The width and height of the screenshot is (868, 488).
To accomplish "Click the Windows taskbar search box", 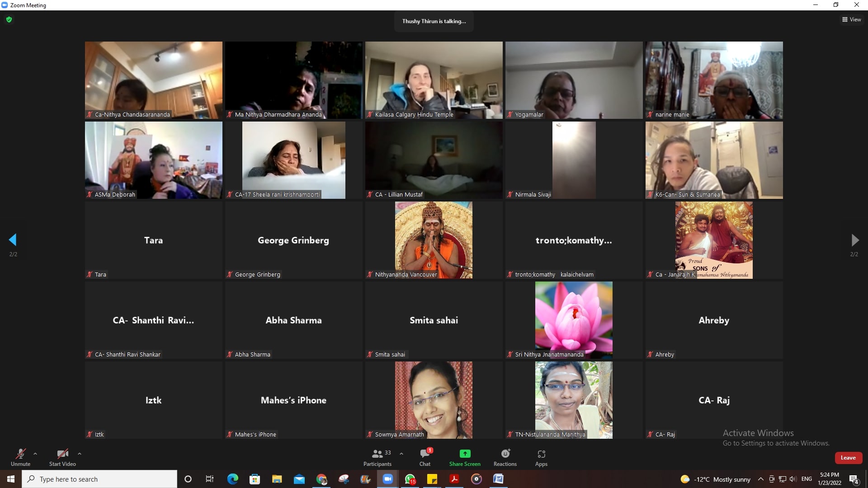I will [x=99, y=479].
